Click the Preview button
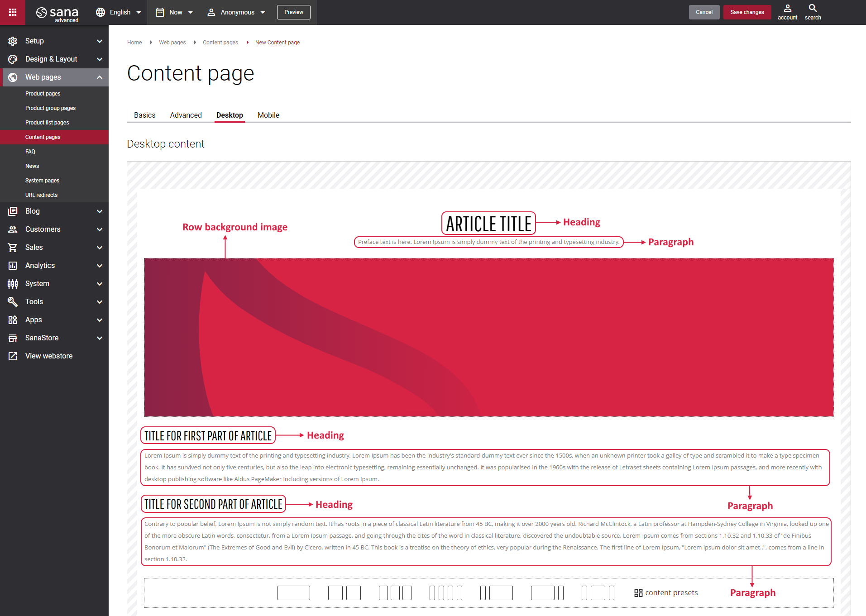This screenshot has width=866, height=616. tap(293, 12)
